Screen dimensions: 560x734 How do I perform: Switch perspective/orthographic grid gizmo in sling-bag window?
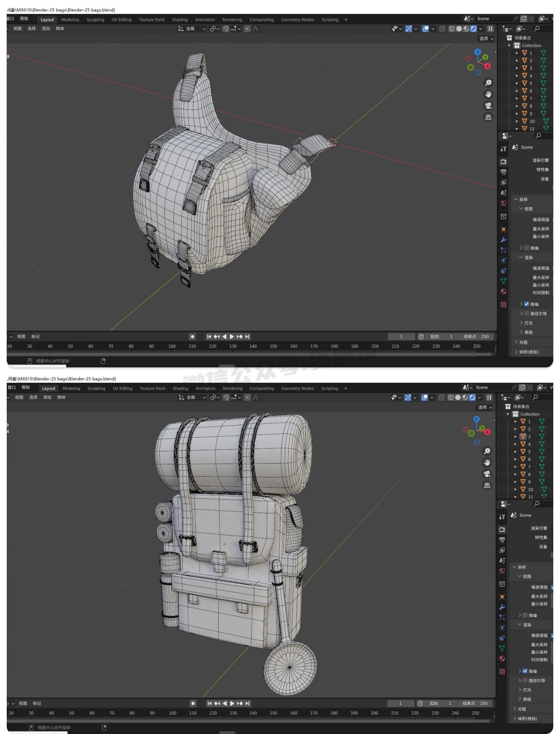(x=488, y=117)
